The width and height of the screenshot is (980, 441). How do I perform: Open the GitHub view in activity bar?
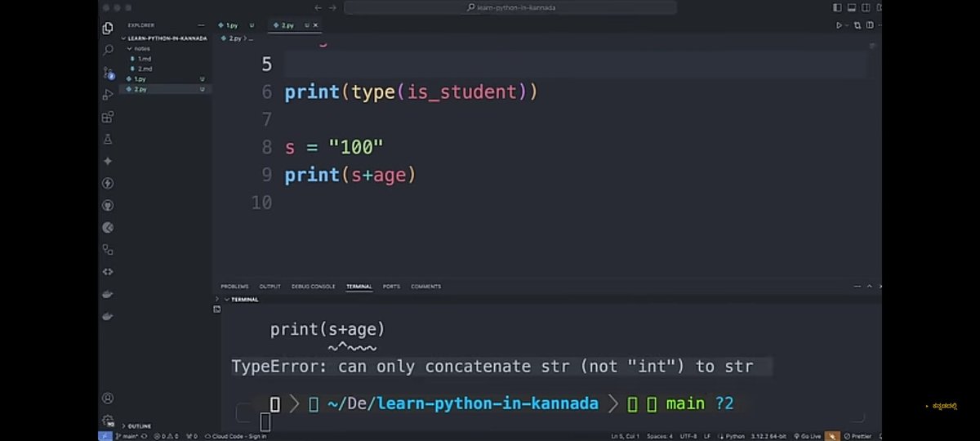tap(108, 206)
